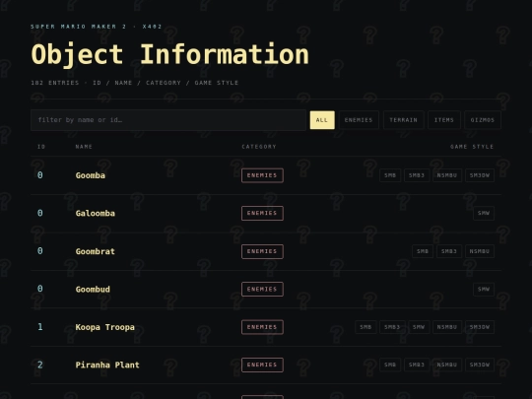The width and height of the screenshot is (532, 399).
Task: Focus the filter by name or id field
Action: (168, 120)
